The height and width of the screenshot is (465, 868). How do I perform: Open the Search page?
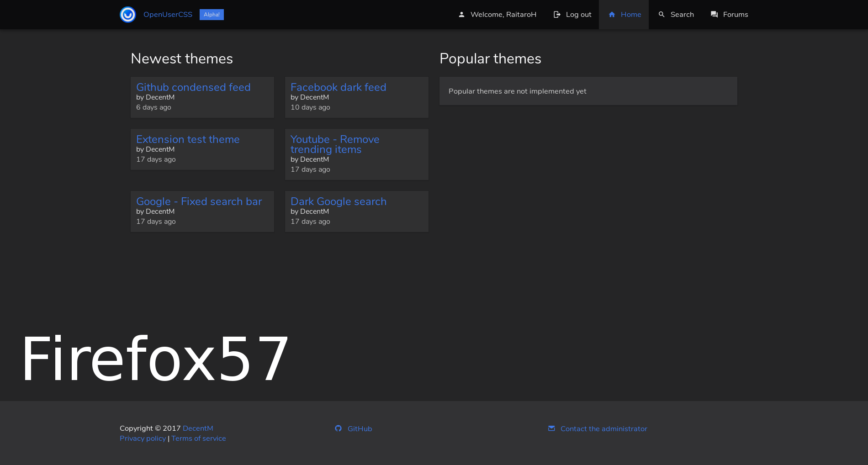(x=682, y=15)
